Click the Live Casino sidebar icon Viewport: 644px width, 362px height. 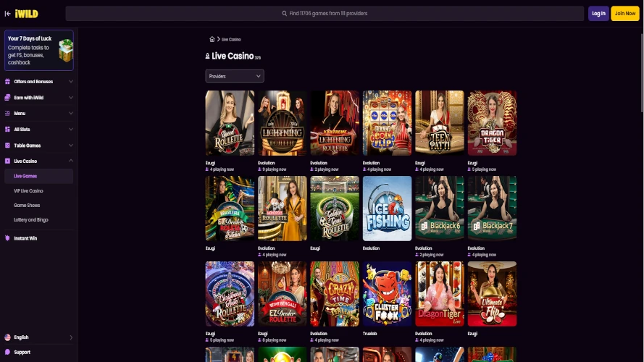[7, 161]
